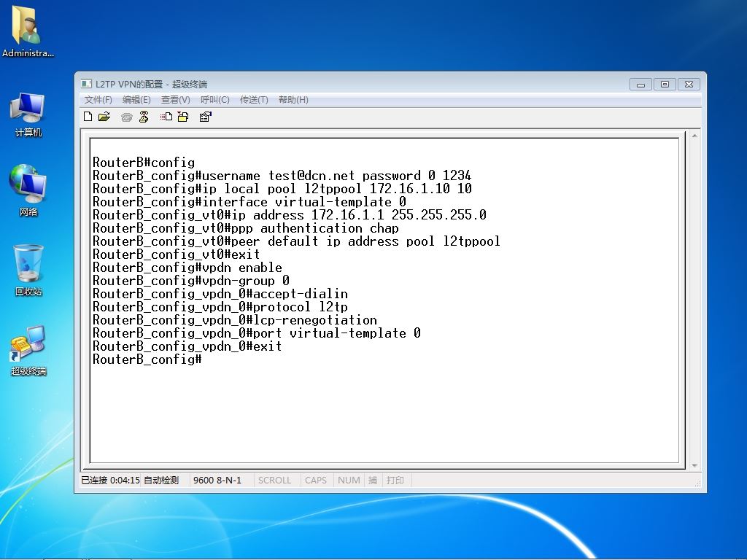Click the grayed Call phone icon
The image size is (747, 560).
126,117
